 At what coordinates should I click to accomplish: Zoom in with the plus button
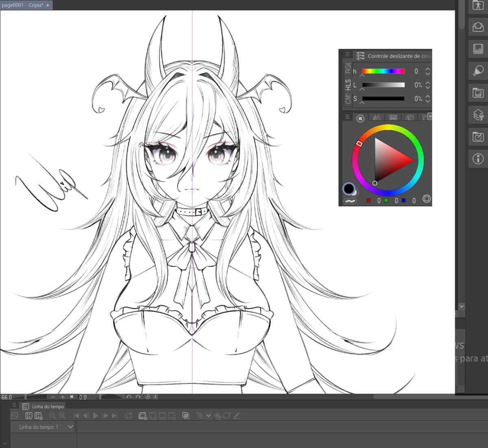click(x=62, y=397)
